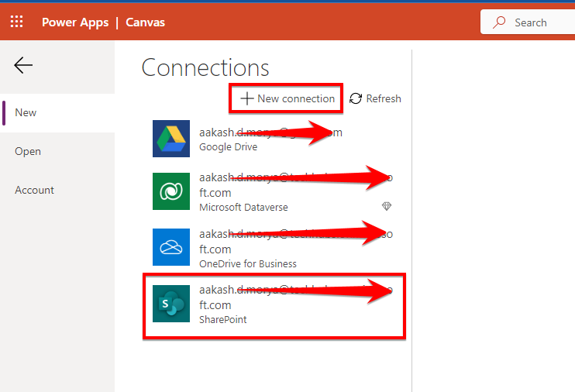This screenshot has height=392, width=575.
Task: Click the New connection label text
Action: point(296,98)
